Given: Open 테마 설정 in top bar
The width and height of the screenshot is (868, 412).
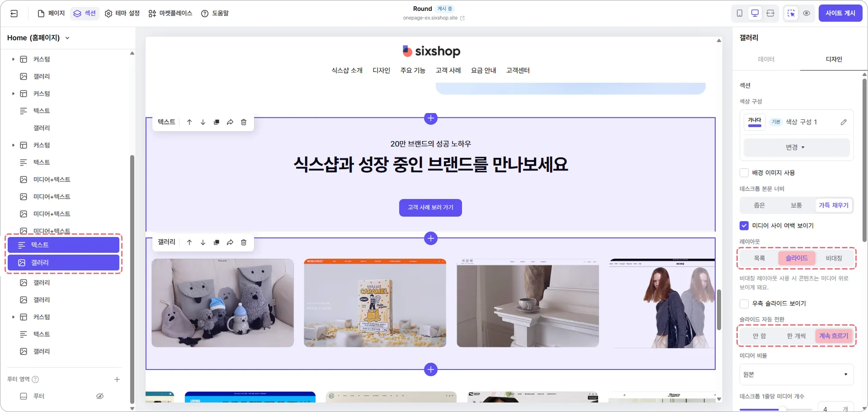Looking at the screenshot, I should tap(122, 14).
